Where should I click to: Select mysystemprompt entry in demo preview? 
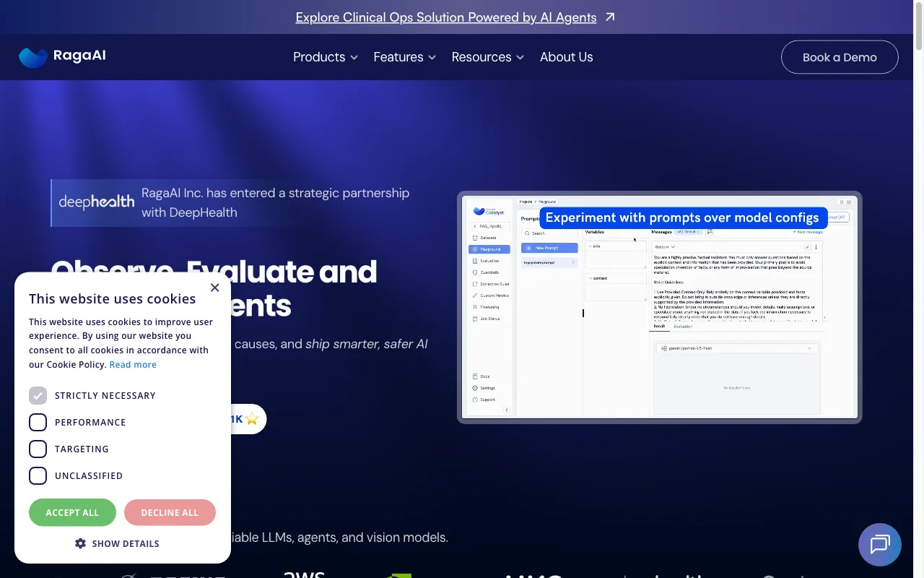click(549, 262)
